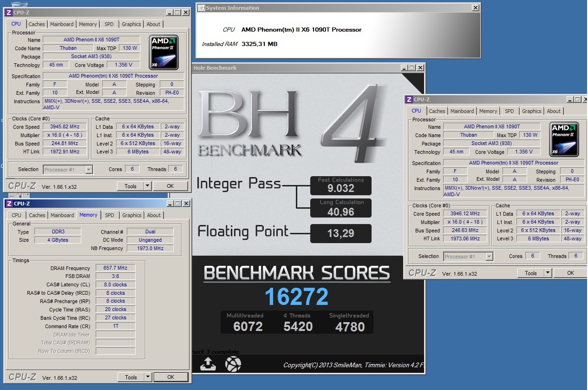
Task: Open SPD tab in right CPU-Z window
Action: pyautogui.click(x=509, y=111)
